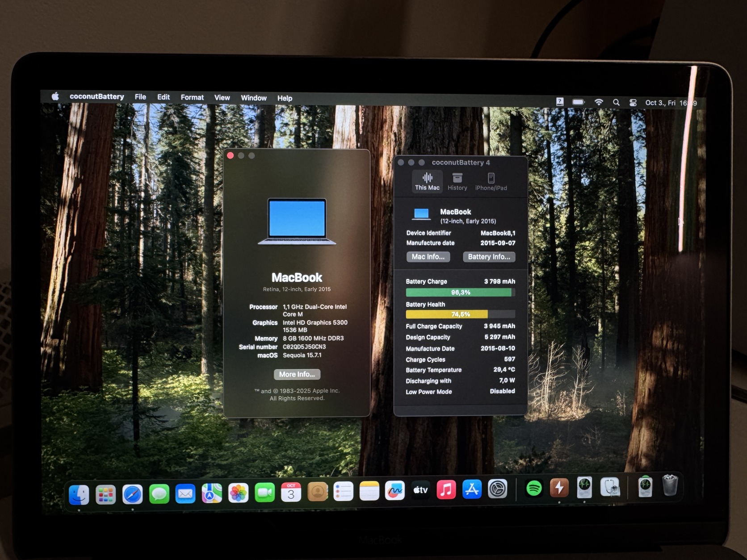
Task: Open the App Store from the Dock
Action: click(472, 489)
